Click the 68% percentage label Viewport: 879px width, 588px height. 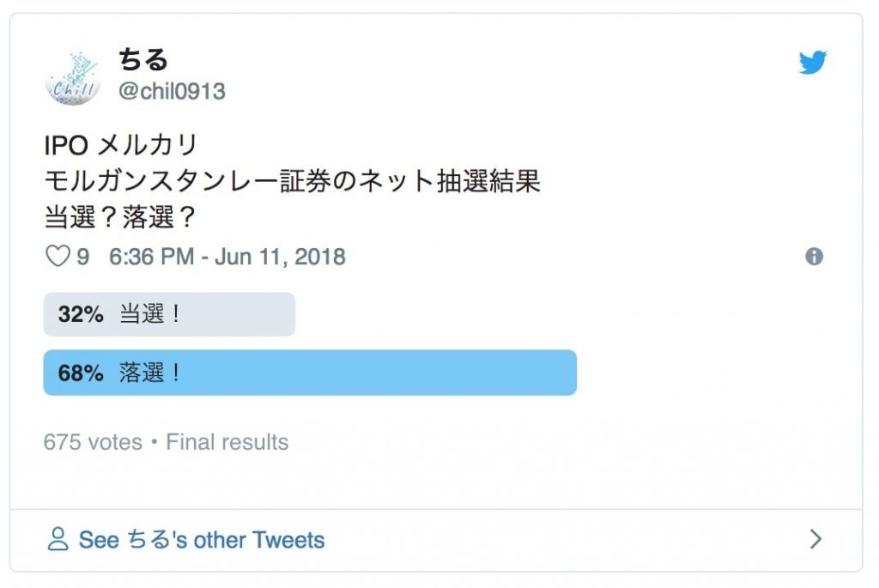click(x=81, y=373)
